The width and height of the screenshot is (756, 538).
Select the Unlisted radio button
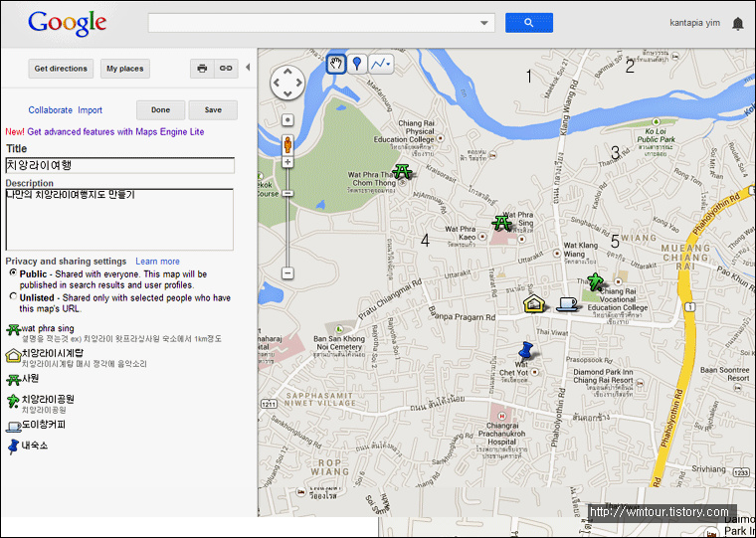tap(13, 296)
